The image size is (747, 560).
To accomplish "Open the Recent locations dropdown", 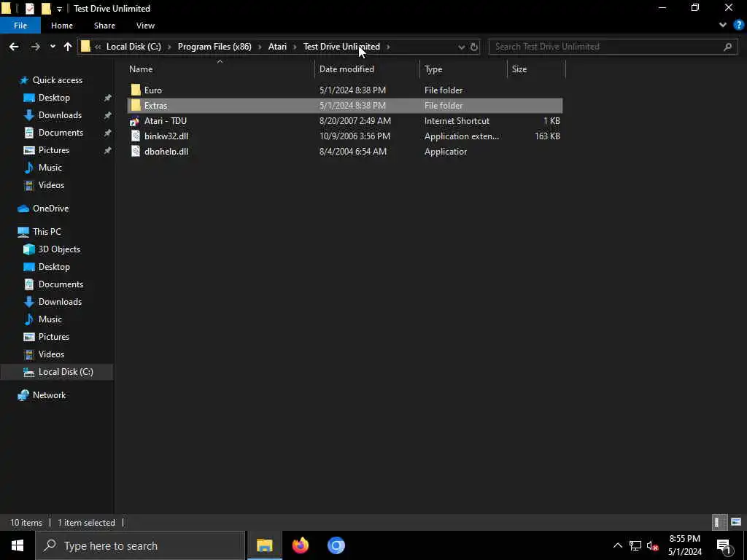I will 53,47.
